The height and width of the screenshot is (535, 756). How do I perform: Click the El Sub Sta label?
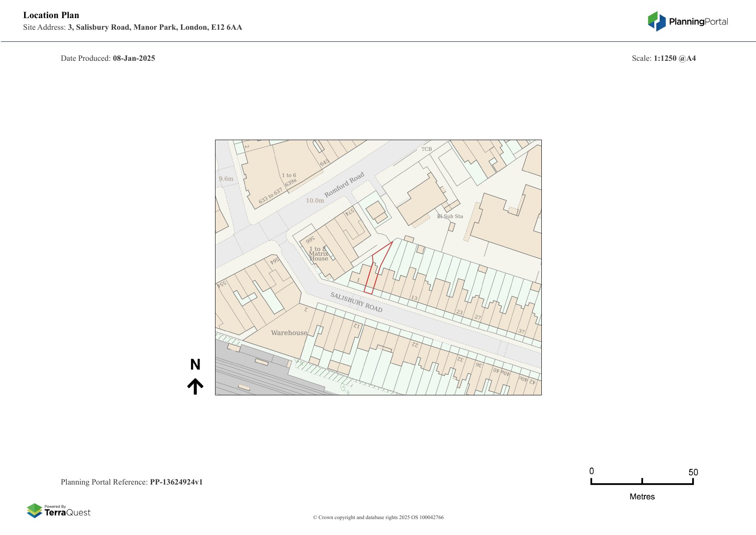tap(450, 216)
